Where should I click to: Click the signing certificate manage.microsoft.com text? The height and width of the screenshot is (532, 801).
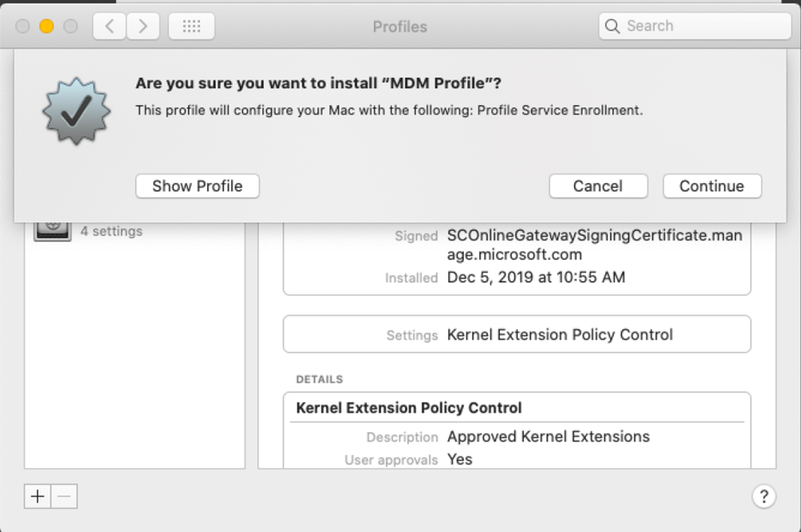pyautogui.click(x=595, y=245)
